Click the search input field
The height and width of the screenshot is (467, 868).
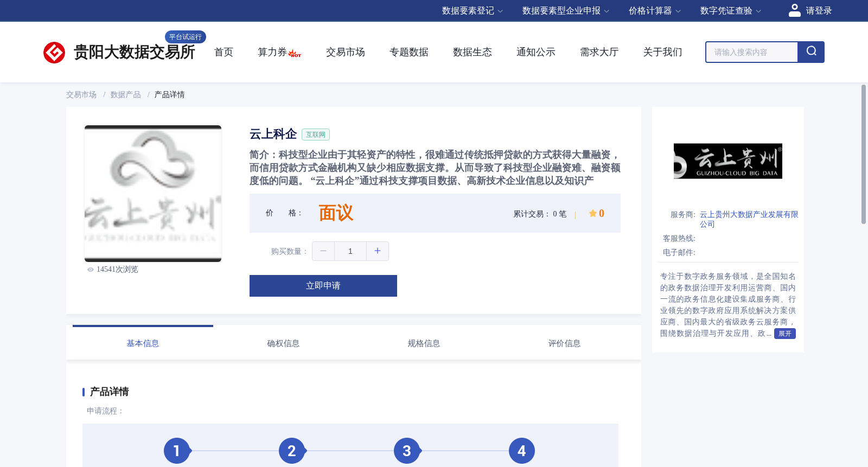[x=752, y=52]
